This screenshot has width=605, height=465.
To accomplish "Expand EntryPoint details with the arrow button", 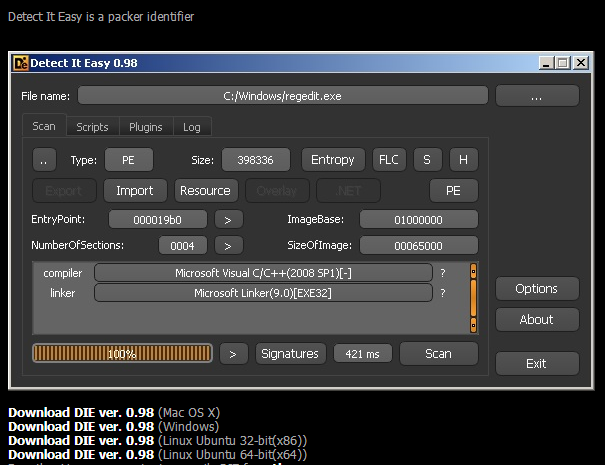I will (228, 220).
